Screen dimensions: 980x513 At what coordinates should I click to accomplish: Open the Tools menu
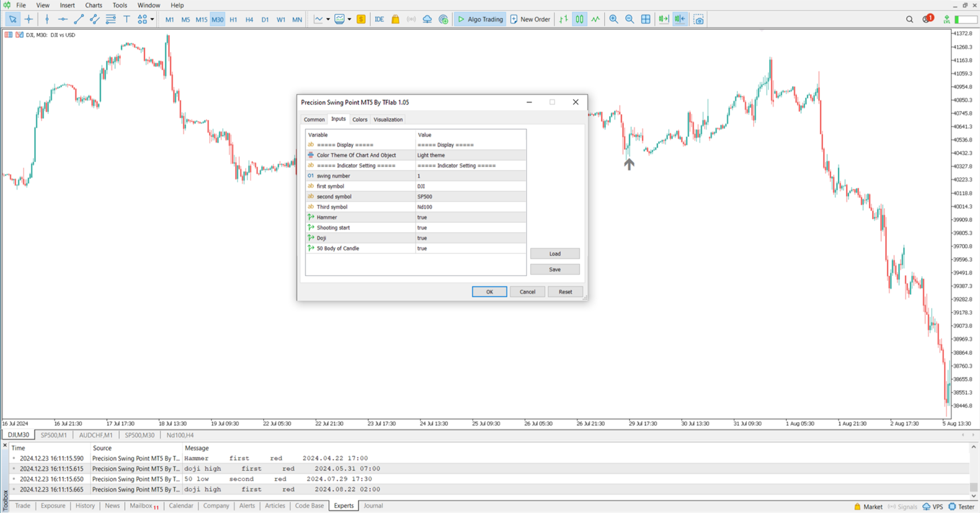click(120, 5)
